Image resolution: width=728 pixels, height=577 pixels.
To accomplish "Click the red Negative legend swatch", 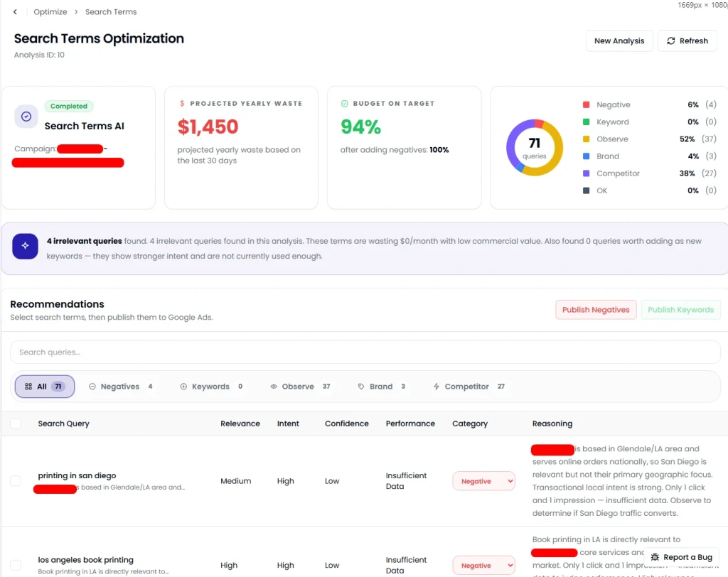I will coord(587,105).
